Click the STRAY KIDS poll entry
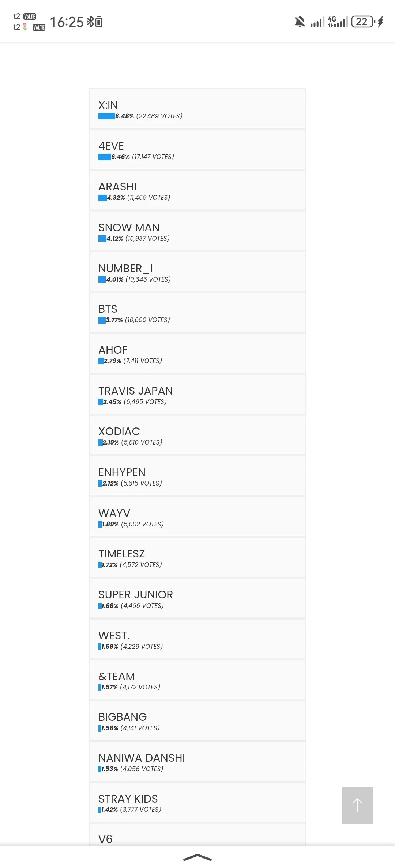The image size is (395, 868). (197, 803)
